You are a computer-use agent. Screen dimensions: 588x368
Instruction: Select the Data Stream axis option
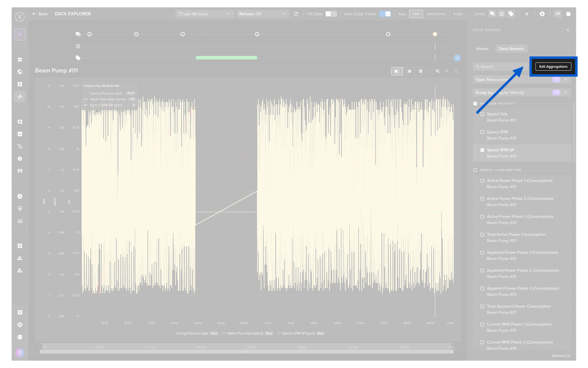[436, 14]
